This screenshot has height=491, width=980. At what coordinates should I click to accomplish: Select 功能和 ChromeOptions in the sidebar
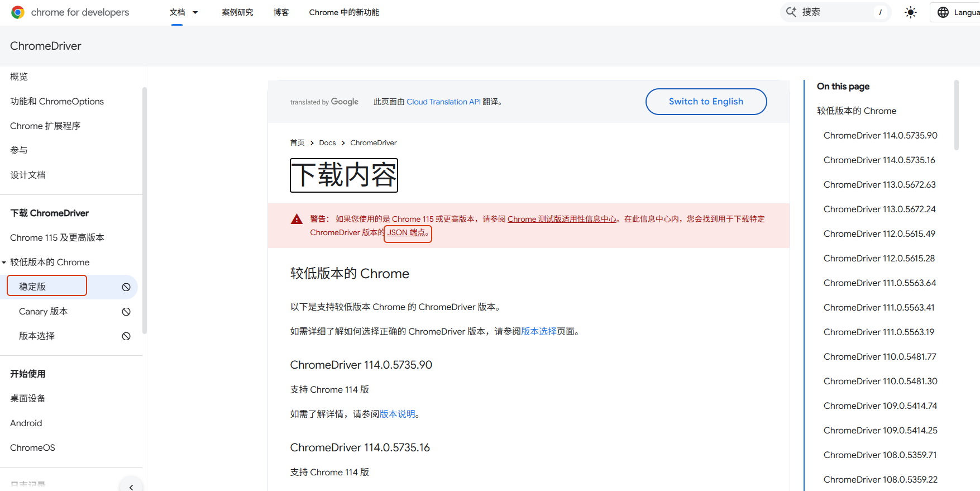pos(57,101)
